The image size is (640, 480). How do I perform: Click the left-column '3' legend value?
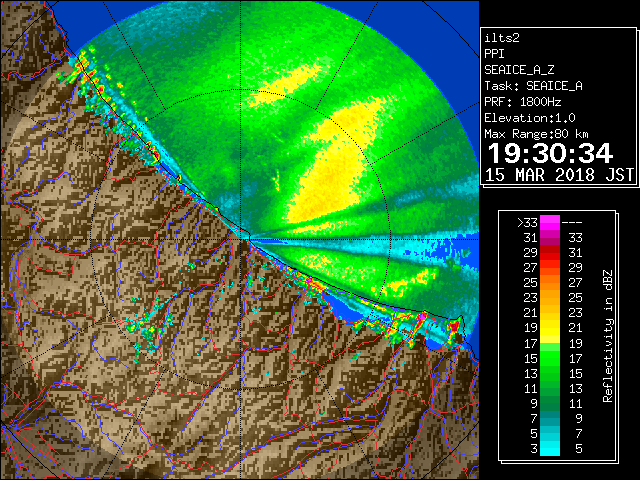pos(534,449)
